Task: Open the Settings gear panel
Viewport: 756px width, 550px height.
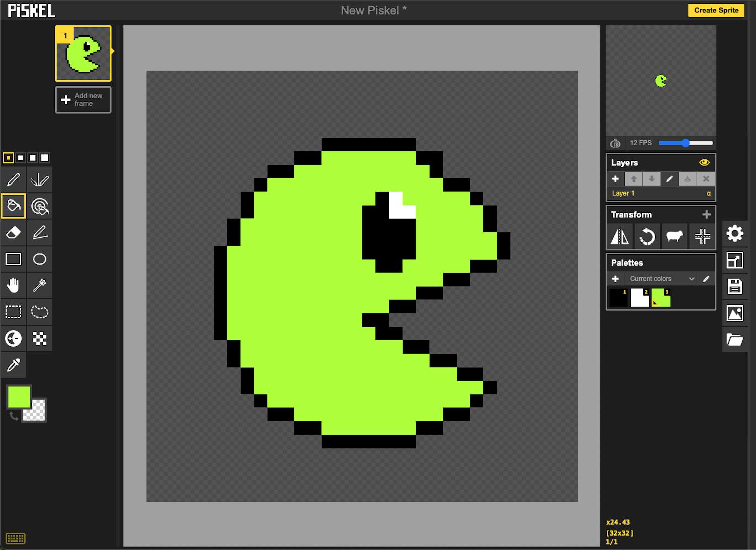Action: pos(734,233)
